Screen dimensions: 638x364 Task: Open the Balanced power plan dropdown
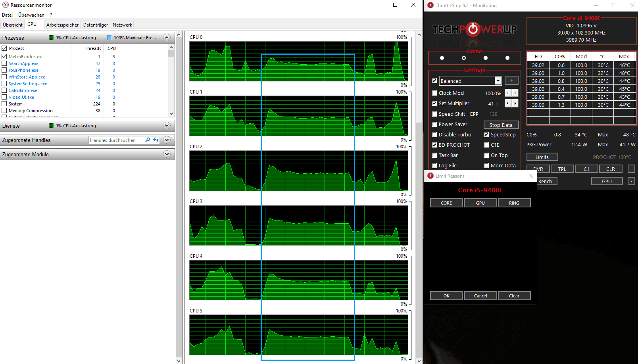tap(498, 80)
